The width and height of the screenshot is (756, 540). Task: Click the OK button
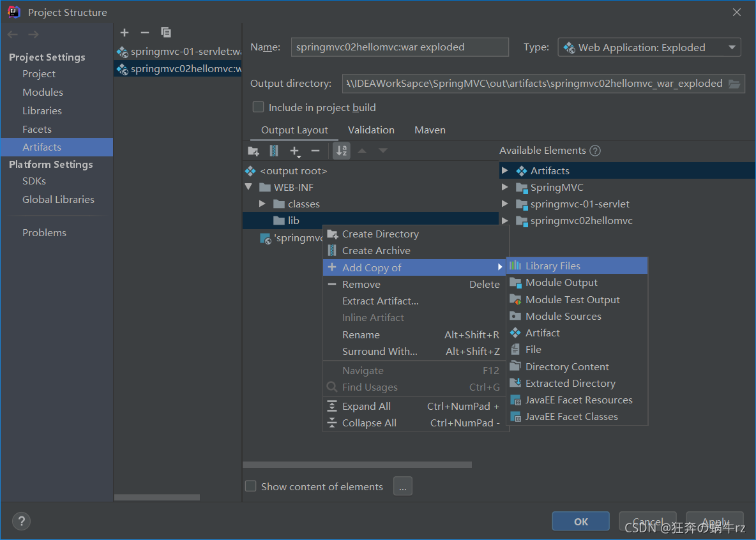580,521
